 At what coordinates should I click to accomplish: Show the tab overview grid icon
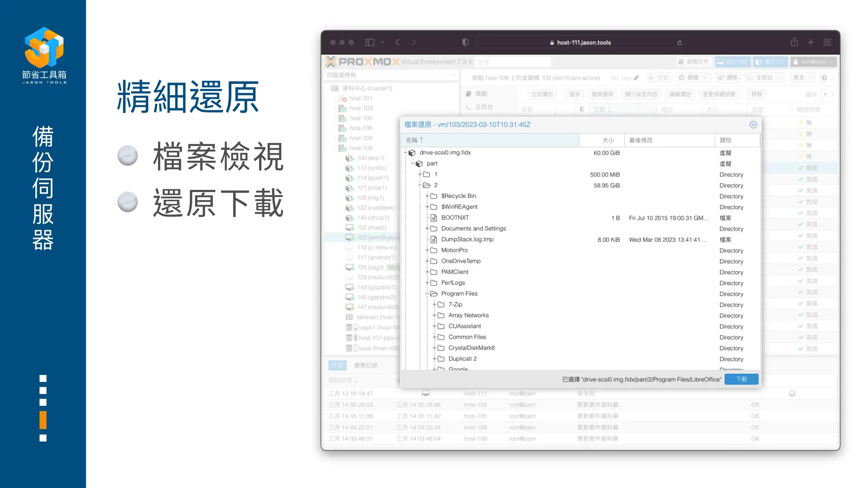[x=827, y=42]
